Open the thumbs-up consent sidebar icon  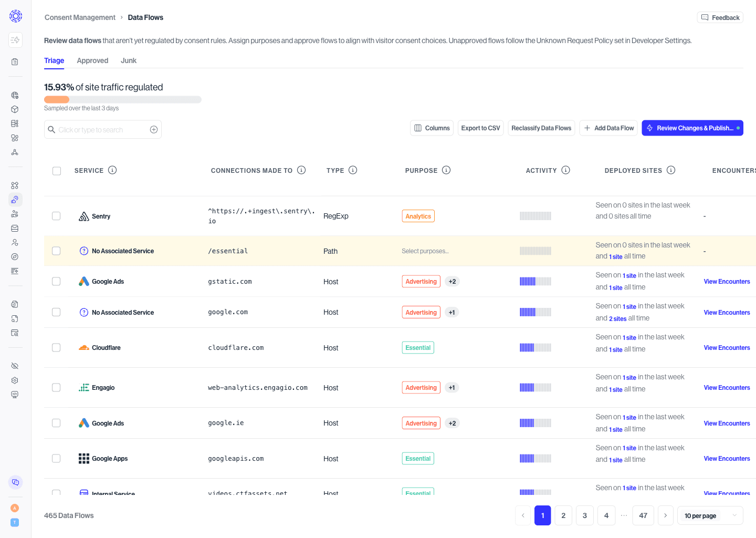point(15,200)
